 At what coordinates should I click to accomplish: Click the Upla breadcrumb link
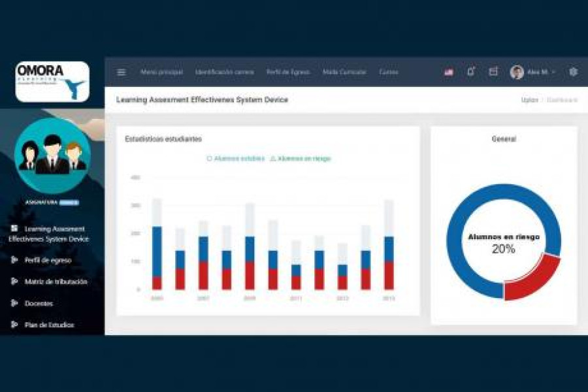[x=529, y=100]
